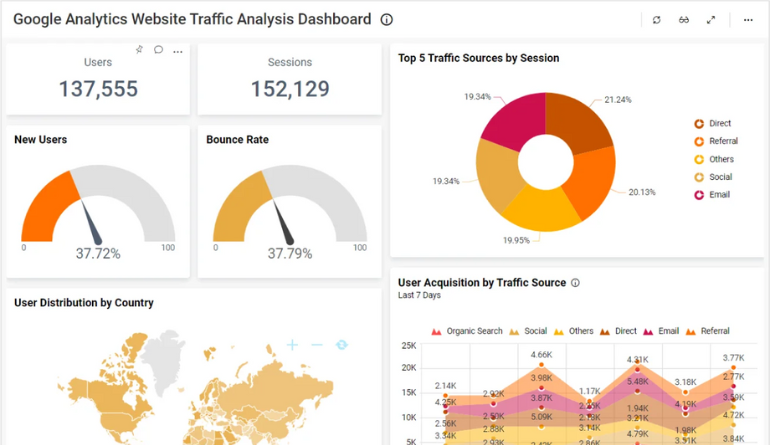Toggle Referral legend item in pie chart
Screen dimensions: 770x445
click(714, 142)
